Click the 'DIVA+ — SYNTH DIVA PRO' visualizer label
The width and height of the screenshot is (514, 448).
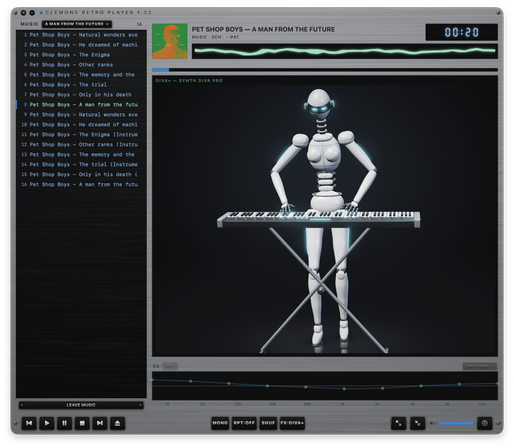tap(189, 81)
